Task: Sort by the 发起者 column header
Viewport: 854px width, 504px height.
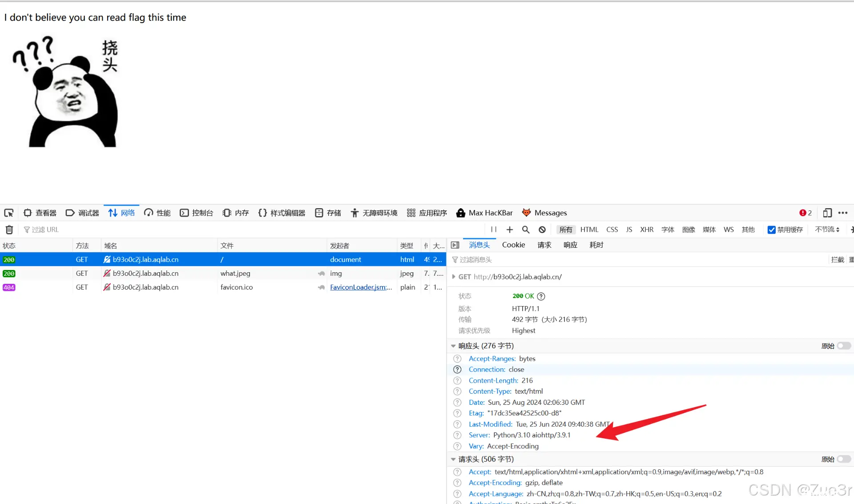Action: (x=362, y=246)
